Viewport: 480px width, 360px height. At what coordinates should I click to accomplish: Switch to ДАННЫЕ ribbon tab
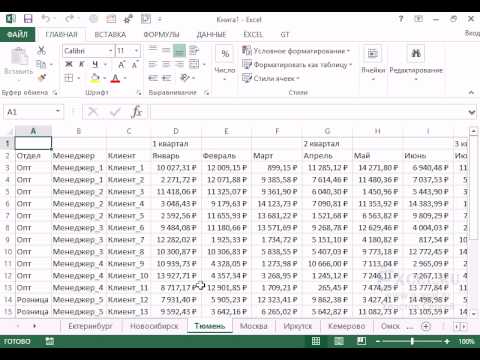(211, 35)
